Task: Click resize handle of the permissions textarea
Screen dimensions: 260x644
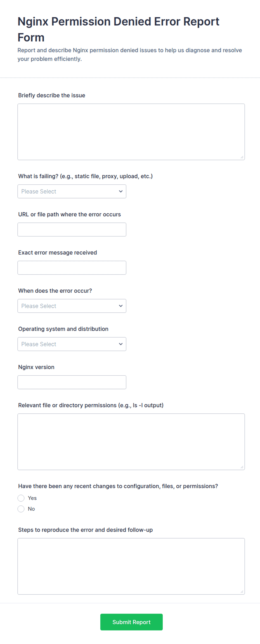Action: 242,467
